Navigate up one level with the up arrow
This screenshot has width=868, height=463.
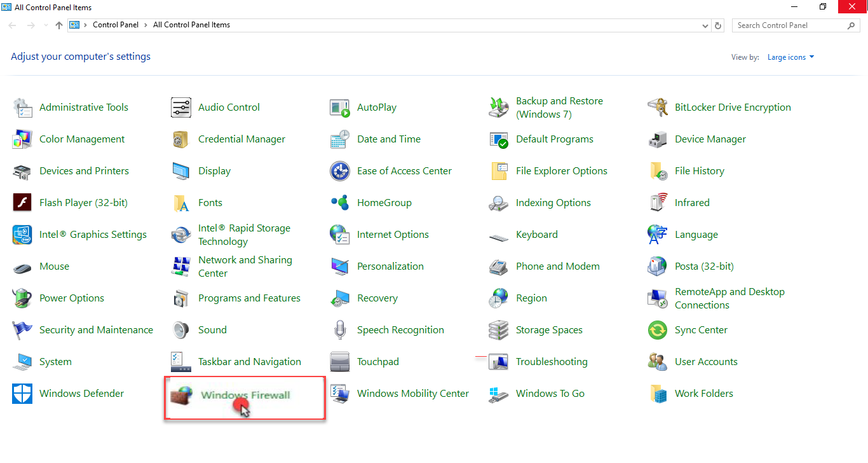58,25
